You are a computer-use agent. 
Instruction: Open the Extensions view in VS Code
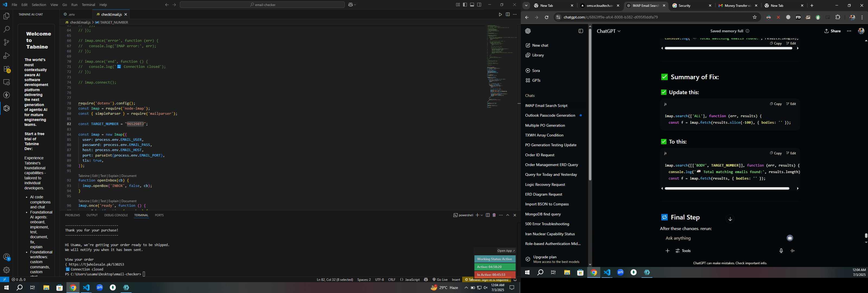[x=7, y=69]
